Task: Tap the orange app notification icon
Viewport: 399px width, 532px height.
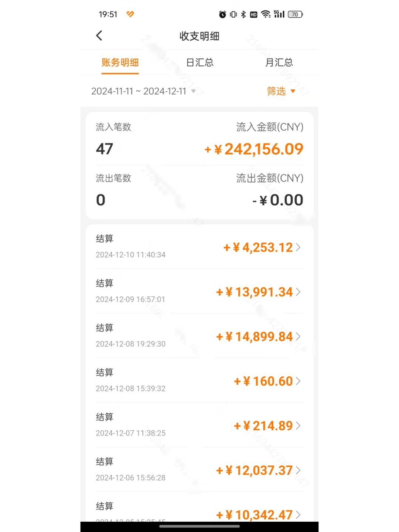Action: pyautogui.click(x=130, y=14)
